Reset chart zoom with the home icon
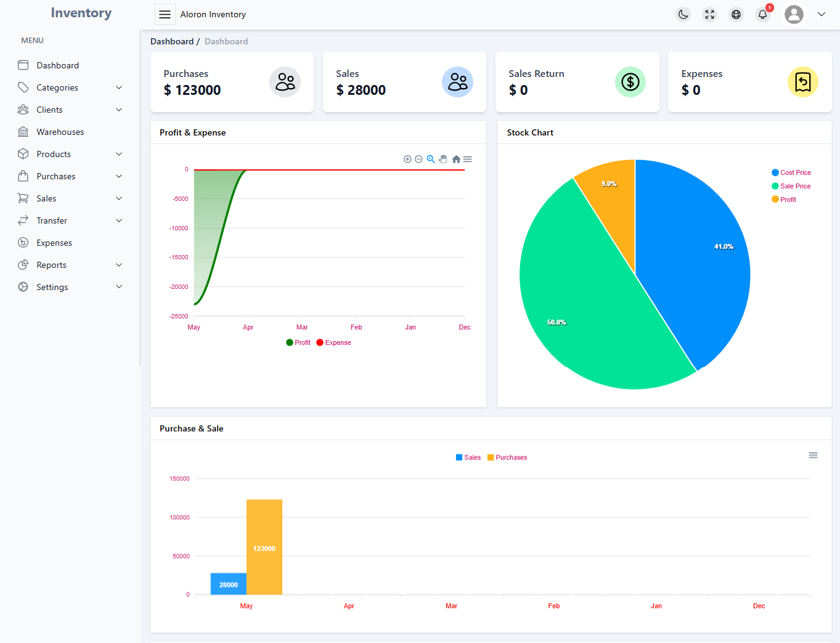 (456, 159)
